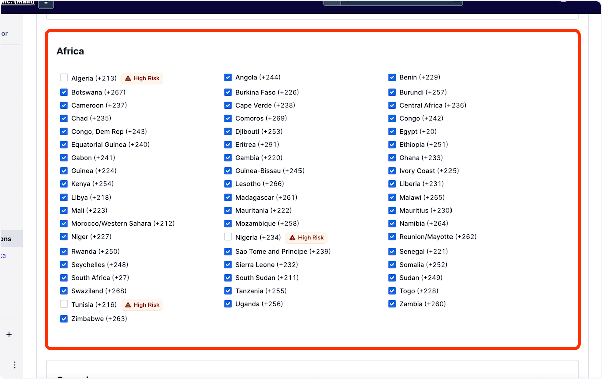Deselect Equatorial Guinea (+240)
This screenshot has width=602, height=379.
coord(64,144)
